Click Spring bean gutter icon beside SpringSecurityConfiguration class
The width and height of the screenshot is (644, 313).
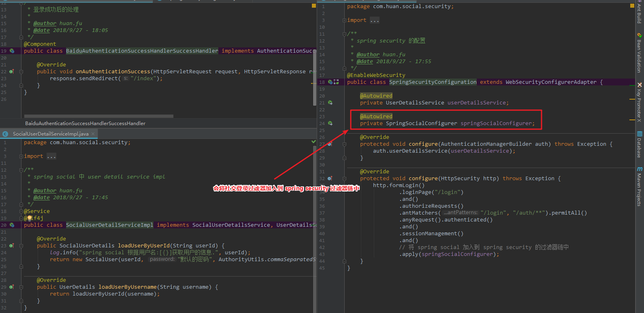tap(330, 82)
